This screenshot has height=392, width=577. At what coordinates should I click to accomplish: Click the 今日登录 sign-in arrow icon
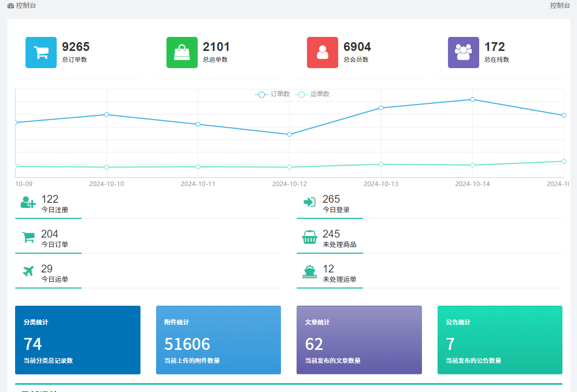[310, 202]
